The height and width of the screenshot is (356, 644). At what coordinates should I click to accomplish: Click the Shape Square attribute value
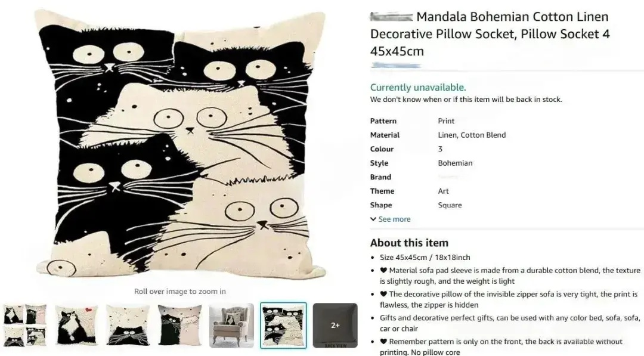pos(450,205)
